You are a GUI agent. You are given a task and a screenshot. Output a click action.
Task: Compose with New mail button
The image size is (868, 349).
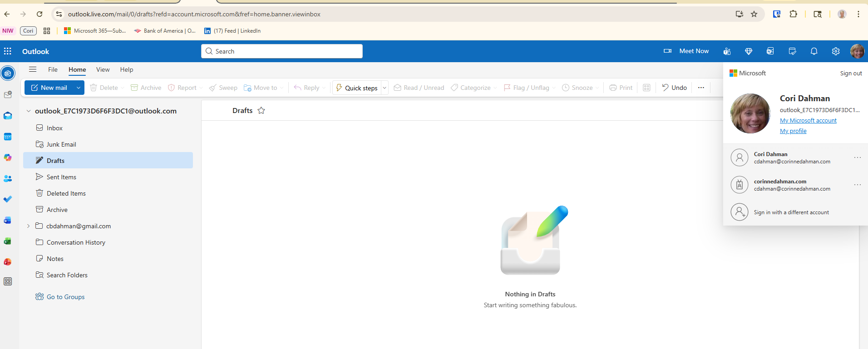pyautogui.click(x=49, y=88)
